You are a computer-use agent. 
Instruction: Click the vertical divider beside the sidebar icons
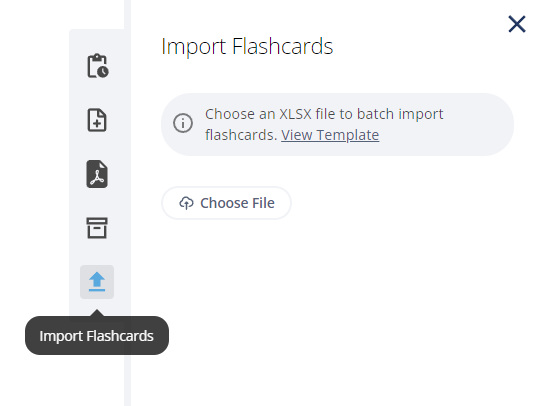click(127, 14)
